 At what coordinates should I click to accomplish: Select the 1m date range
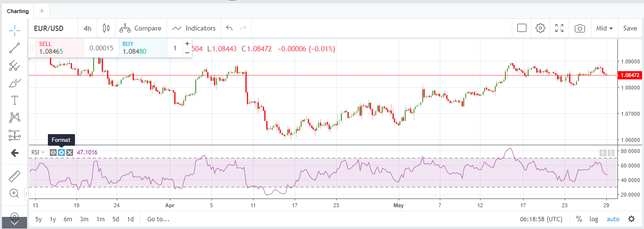(101, 219)
